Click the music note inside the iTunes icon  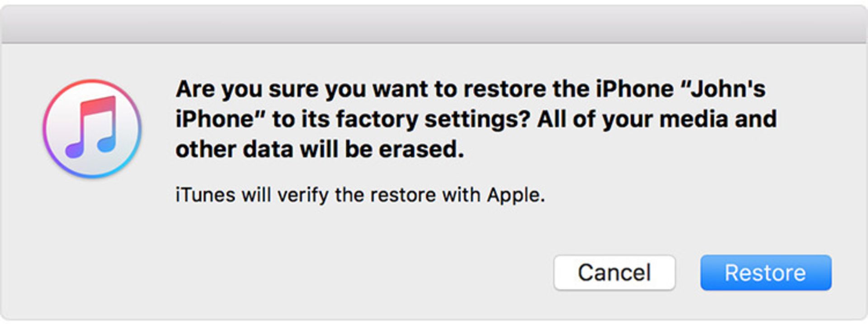[93, 127]
